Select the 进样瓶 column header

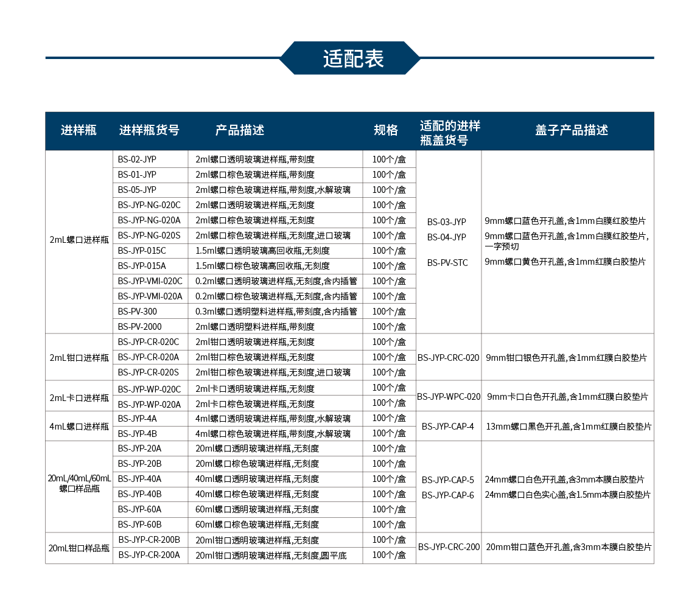tap(79, 130)
